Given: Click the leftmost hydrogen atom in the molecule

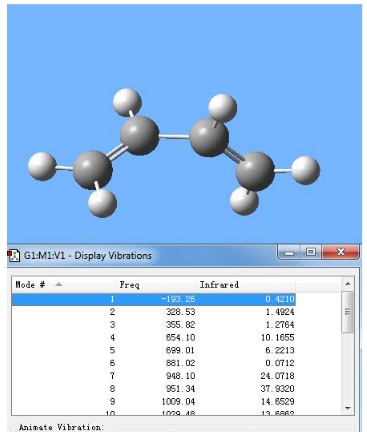Looking at the screenshot, I should (x=42, y=166).
